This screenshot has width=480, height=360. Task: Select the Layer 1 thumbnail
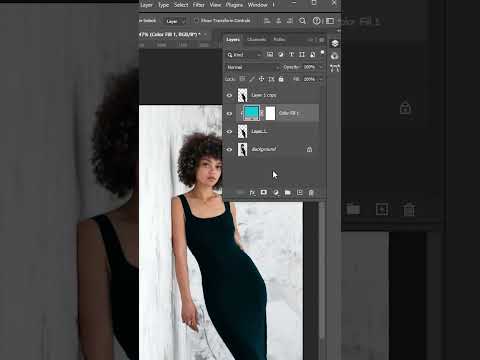(242, 131)
